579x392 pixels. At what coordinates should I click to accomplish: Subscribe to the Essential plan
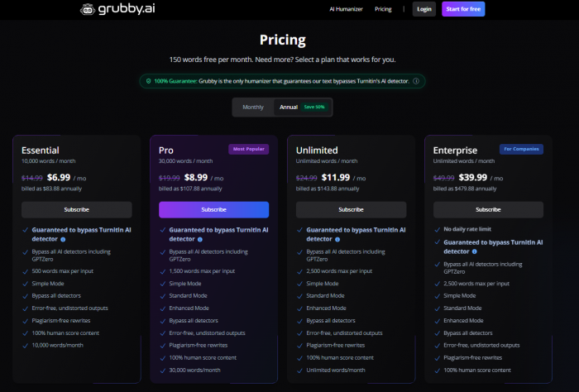tap(77, 209)
